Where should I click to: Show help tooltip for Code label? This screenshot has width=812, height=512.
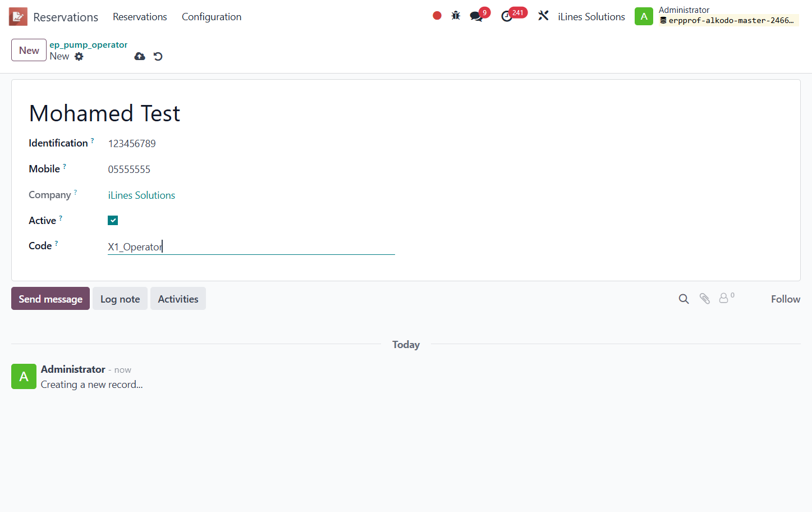56,243
